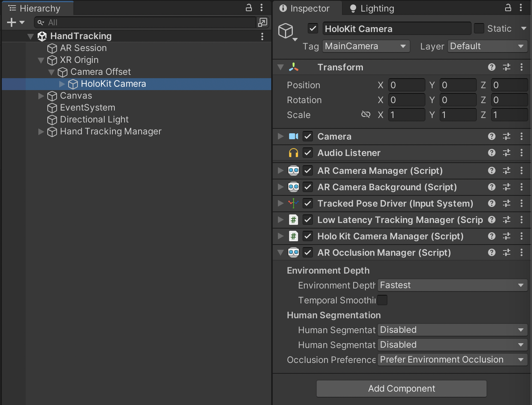This screenshot has width=532, height=405.
Task: Click the HoloKit Camera name field
Action: coord(396,28)
